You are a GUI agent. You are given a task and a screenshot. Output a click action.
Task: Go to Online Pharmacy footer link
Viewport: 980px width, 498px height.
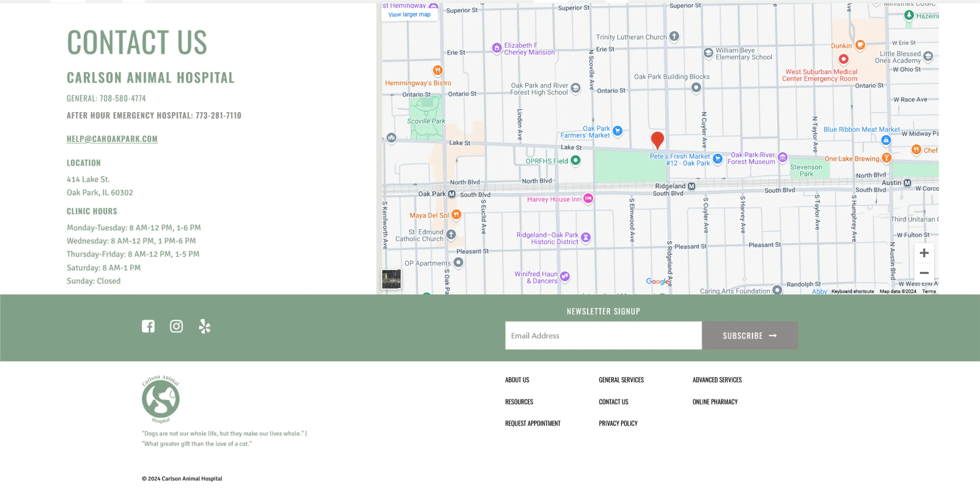pos(714,402)
